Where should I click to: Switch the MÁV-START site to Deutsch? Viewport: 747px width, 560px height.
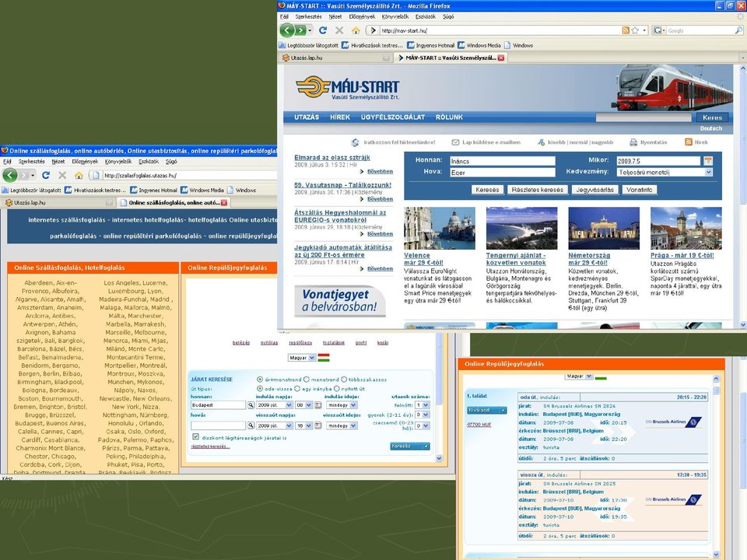710,128
